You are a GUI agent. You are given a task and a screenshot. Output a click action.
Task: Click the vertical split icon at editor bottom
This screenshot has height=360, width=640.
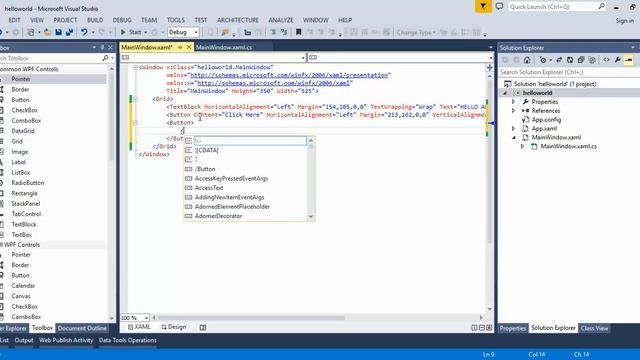pyautogui.click(x=474, y=328)
